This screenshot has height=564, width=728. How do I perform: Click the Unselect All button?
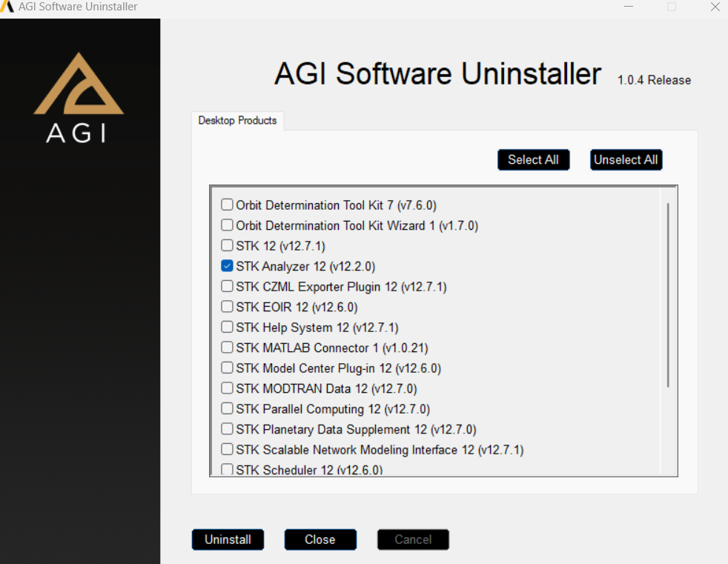(626, 159)
